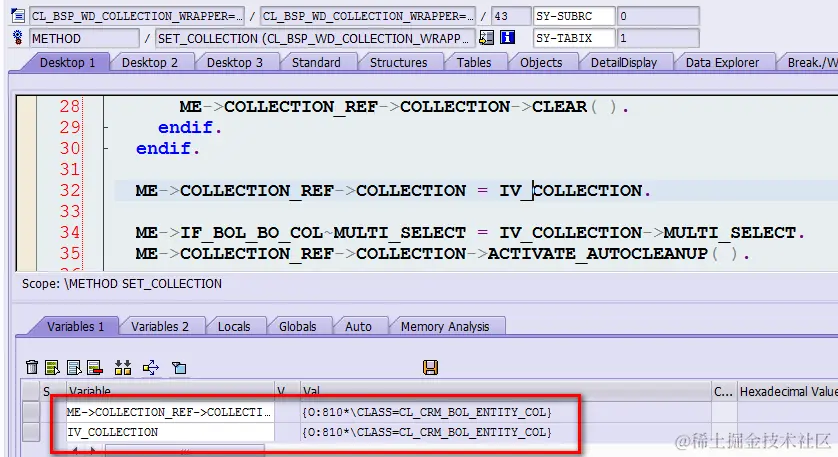Click the orange floppy disk save icon

point(430,367)
